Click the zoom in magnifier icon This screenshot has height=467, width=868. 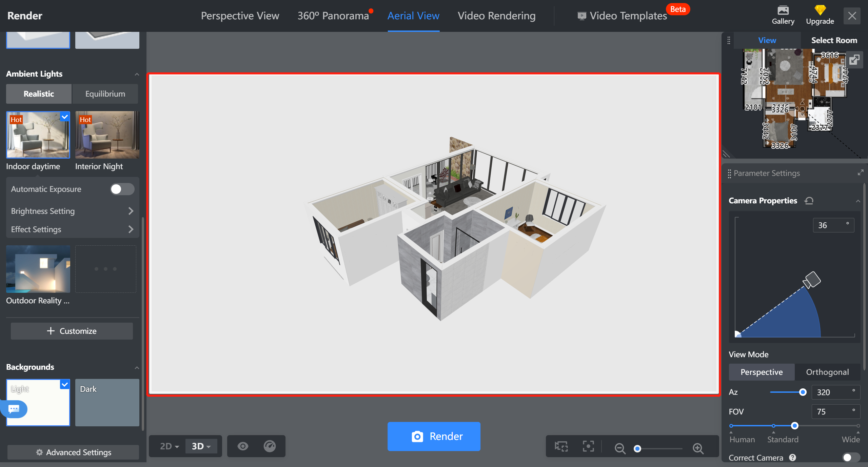coord(698,448)
